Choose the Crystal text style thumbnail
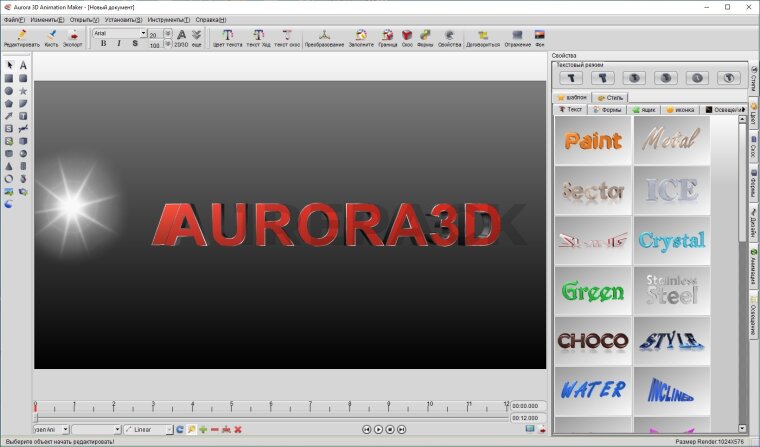760x447 pixels. pyautogui.click(x=672, y=240)
